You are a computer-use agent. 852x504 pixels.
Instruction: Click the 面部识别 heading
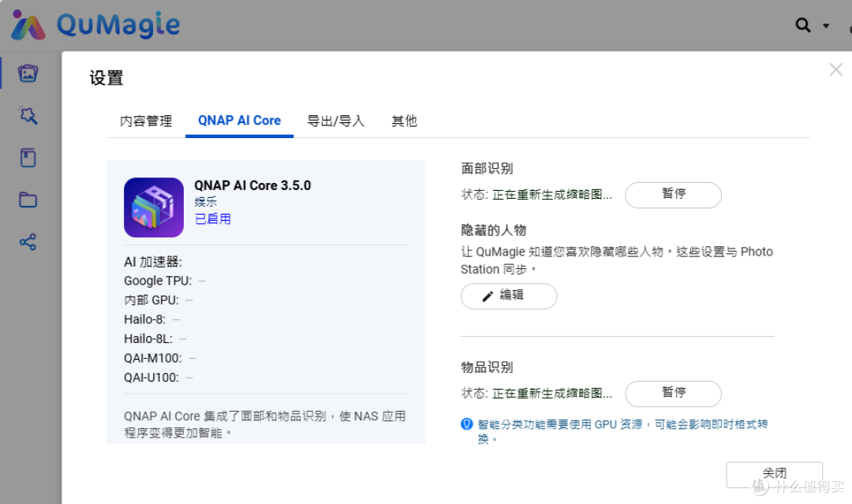[487, 168]
